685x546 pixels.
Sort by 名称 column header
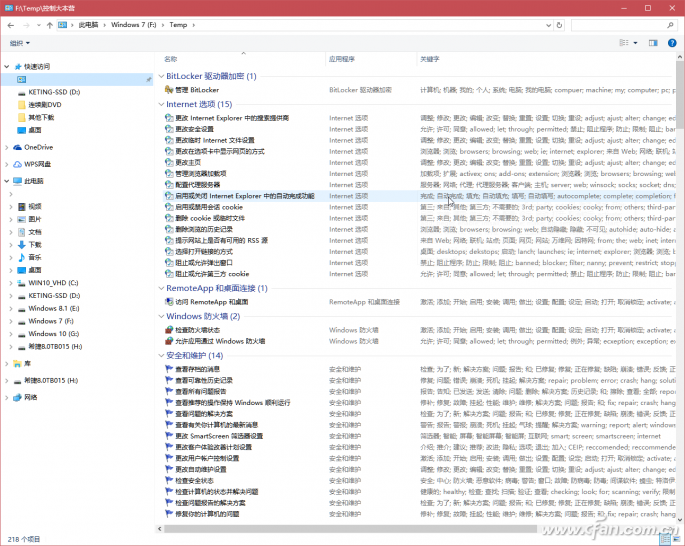tap(170, 59)
